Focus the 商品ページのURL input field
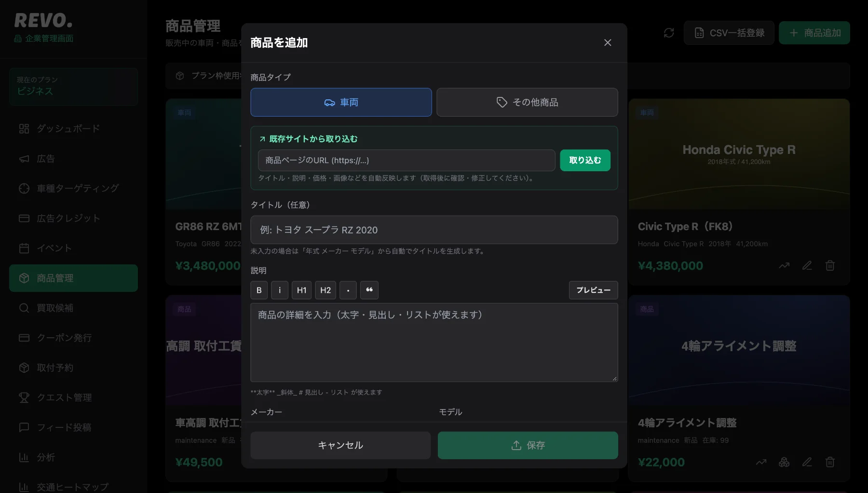 [x=407, y=160]
